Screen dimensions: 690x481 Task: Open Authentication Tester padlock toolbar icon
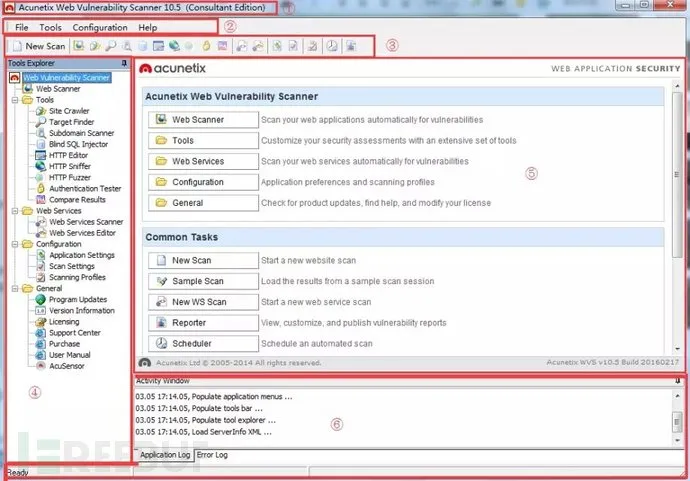(x=206, y=46)
